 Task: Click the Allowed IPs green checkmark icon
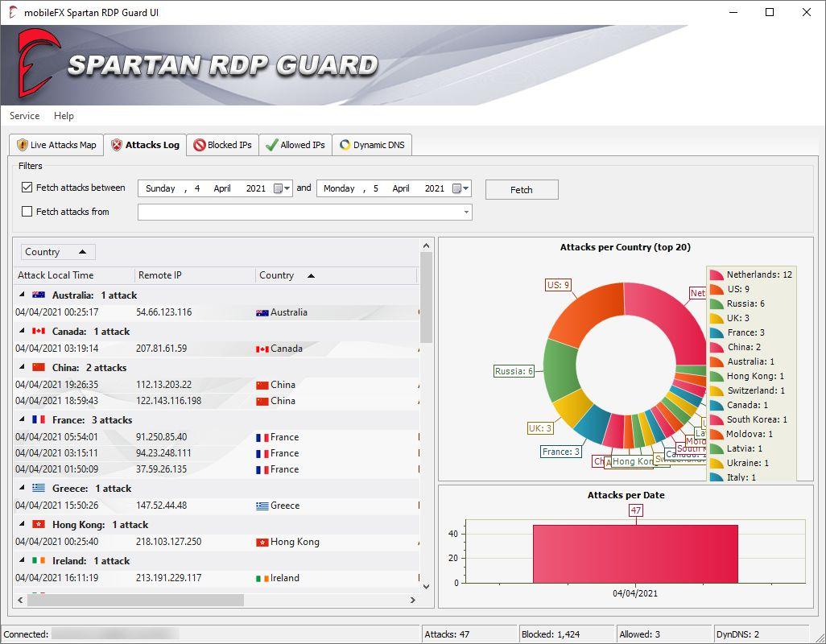point(272,145)
